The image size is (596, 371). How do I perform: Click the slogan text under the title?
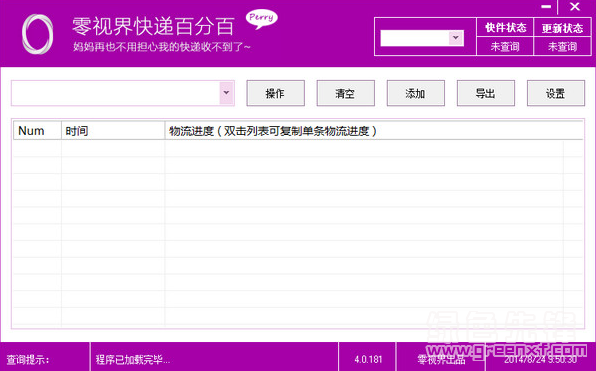click(x=162, y=47)
